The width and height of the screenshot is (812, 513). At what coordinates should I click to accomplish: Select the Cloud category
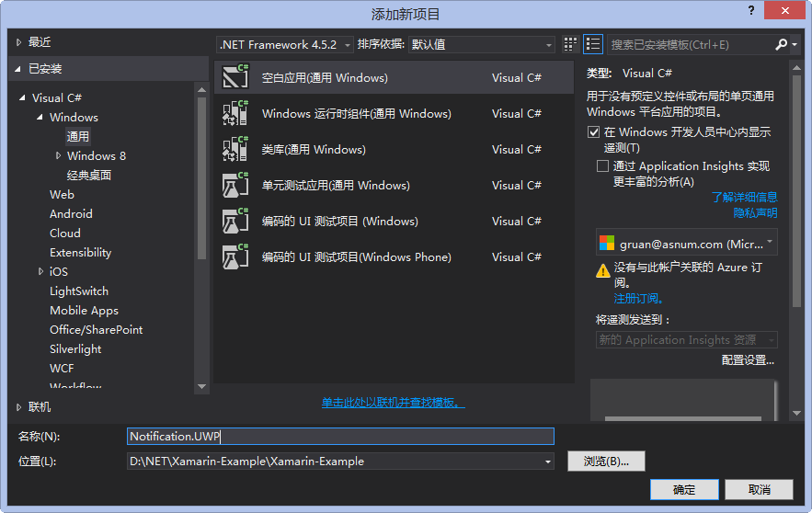pos(64,233)
